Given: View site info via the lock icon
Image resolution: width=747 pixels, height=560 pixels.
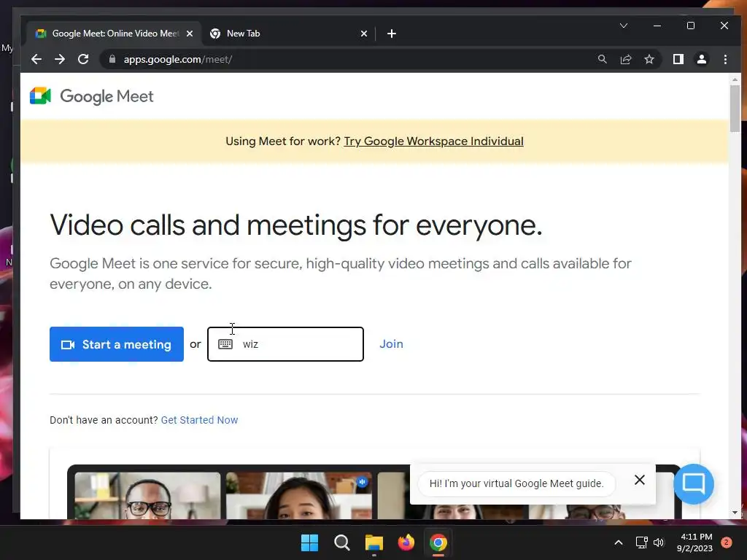Looking at the screenshot, I should 112,59.
